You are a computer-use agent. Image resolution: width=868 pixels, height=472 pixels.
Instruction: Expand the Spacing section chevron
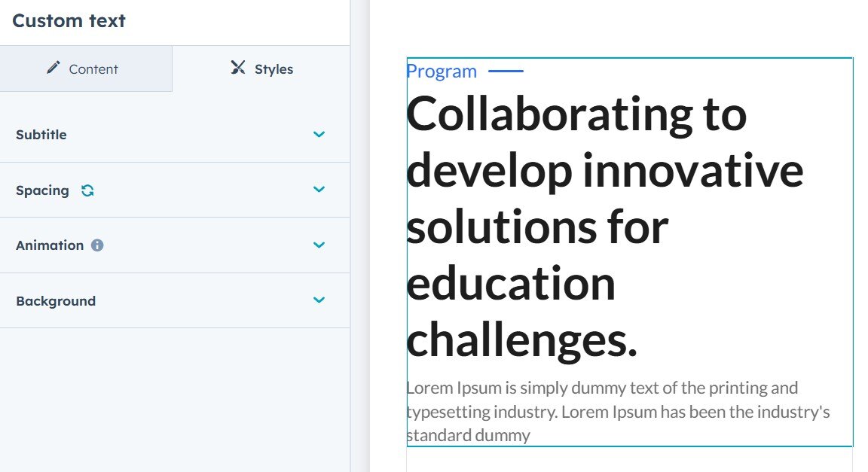coord(319,190)
